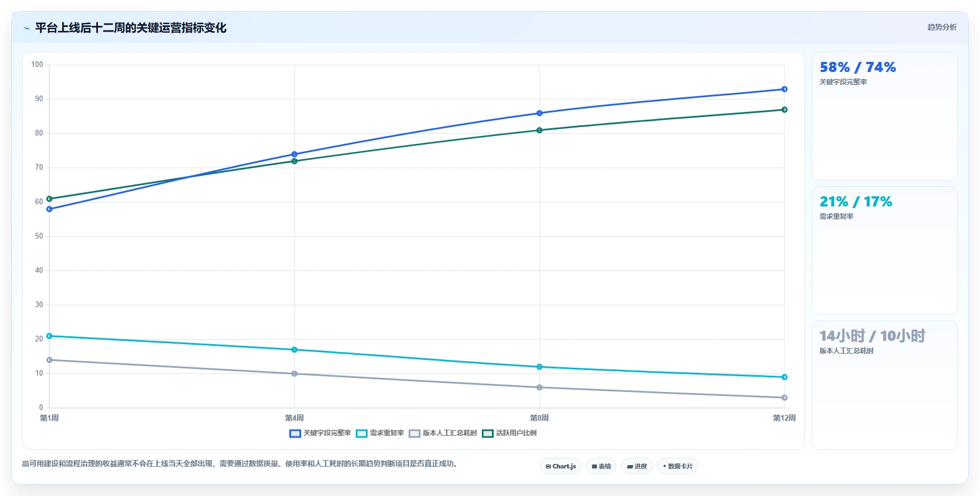Click the 趋势分析 label in the header
The width and height of the screenshot is (980, 496).
[x=942, y=27]
